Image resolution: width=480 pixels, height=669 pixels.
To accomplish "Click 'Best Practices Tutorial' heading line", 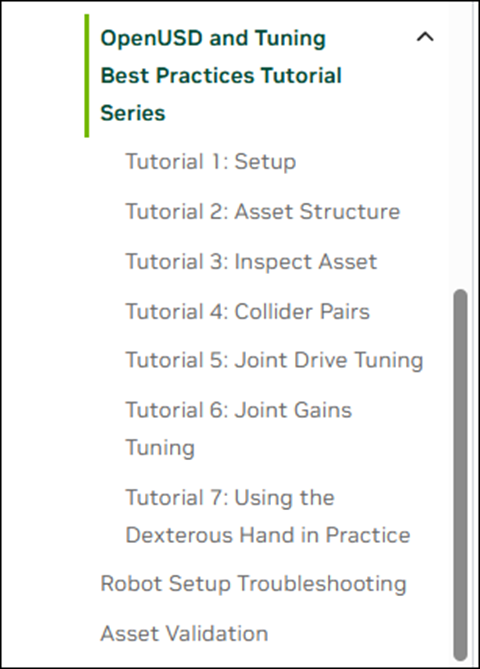I will (221, 76).
